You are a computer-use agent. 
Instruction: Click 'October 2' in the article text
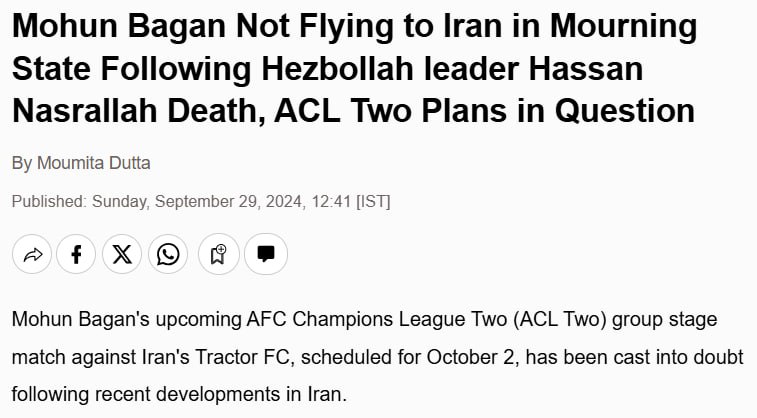[x=470, y=357]
